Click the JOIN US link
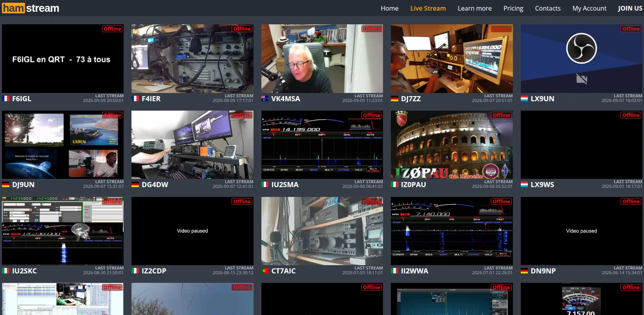 (630, 8)
